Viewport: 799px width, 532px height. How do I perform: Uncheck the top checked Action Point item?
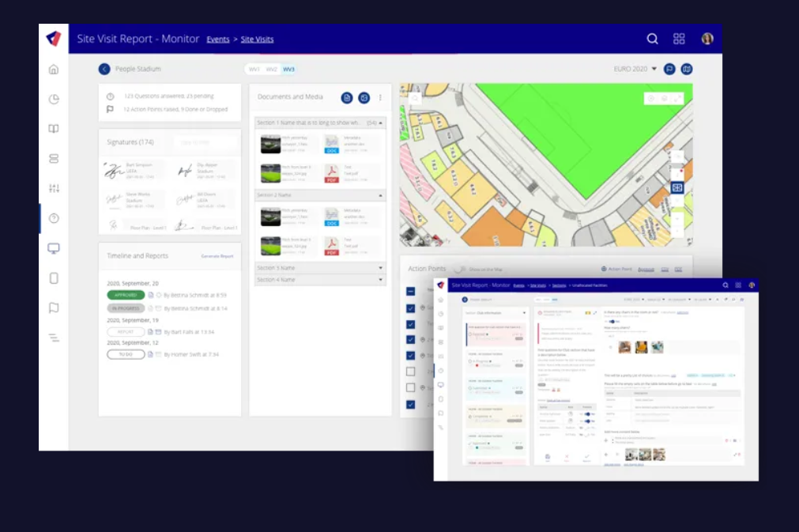click(x=412, y=308)
